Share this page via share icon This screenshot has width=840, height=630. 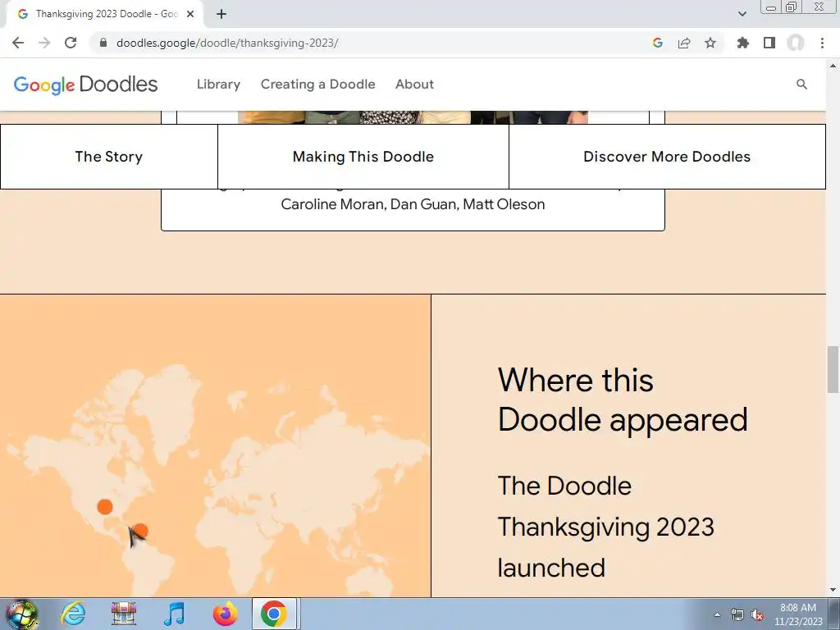point(684,43)
